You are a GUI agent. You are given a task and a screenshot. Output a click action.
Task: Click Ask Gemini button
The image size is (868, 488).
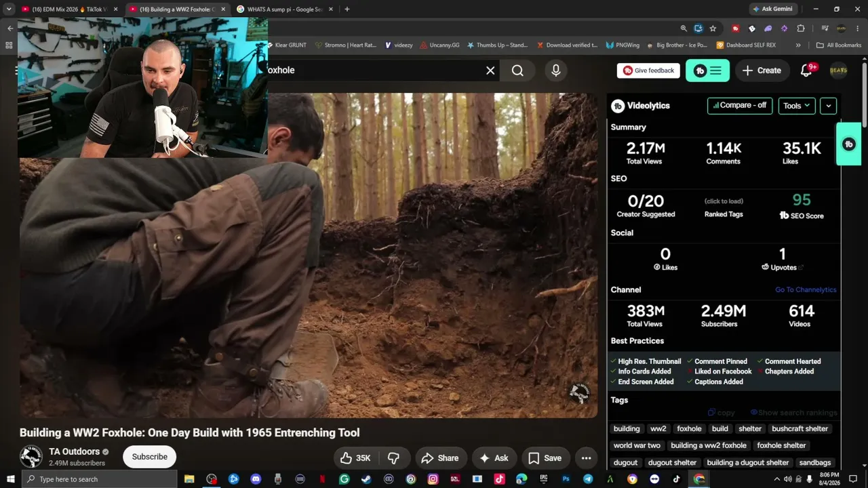772,9
